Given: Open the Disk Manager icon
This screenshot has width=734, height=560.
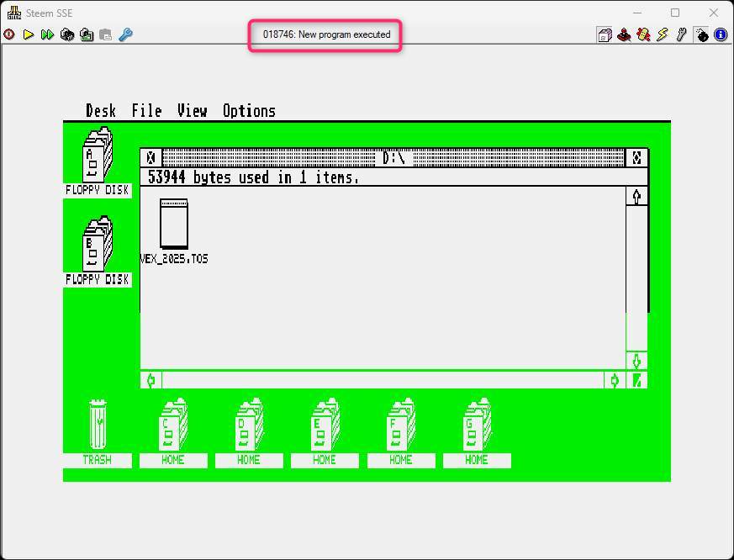Looking at the screenshot, I should [605, 34].
